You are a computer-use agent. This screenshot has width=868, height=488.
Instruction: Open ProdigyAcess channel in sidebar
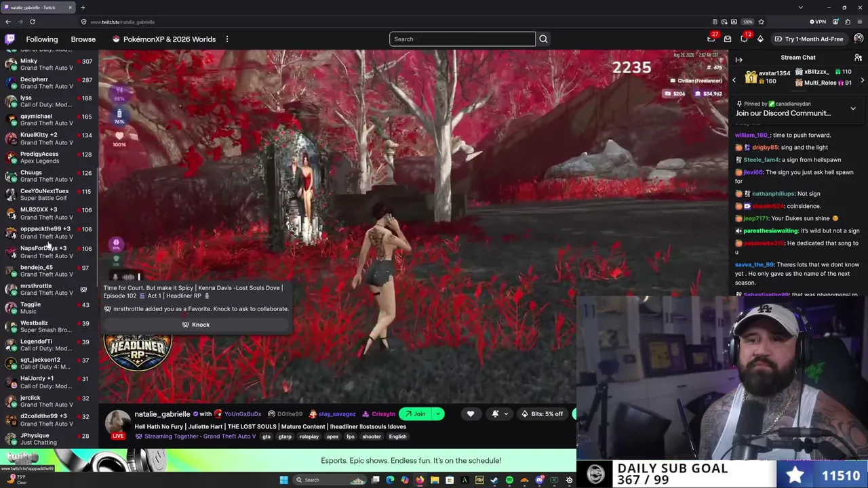[49, 157]
